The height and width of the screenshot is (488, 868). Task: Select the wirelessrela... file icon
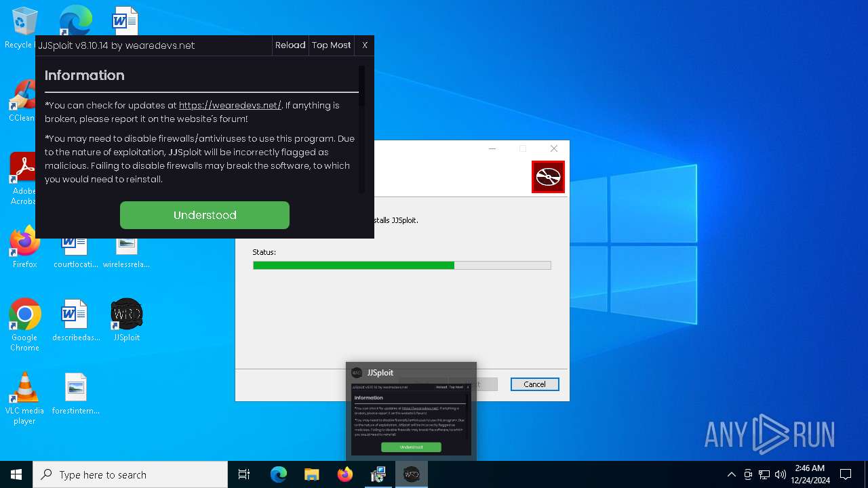[126, 252]
